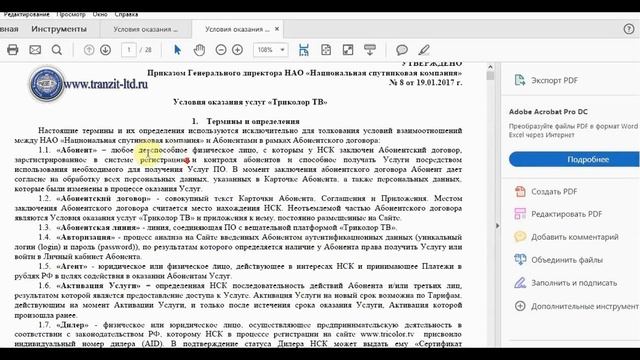Click the section heading Термины и определения
The image size is (640, 360).
(x=253, y=121)
